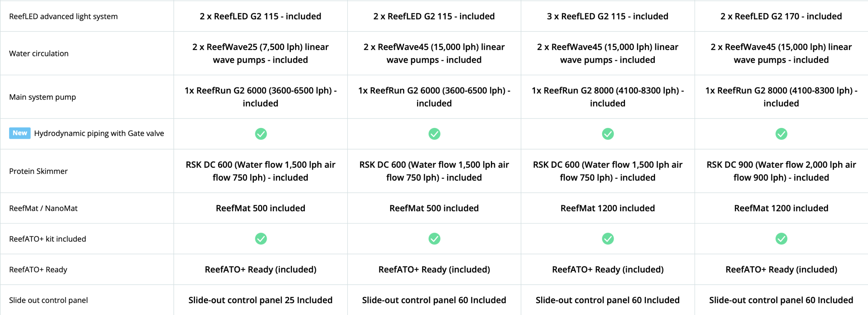
Task: Click ReefATO+ kit checkmark in third product column
Action: point(608,239)
